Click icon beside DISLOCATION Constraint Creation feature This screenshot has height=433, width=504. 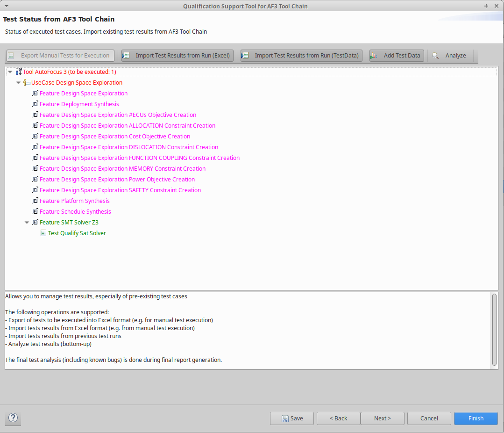pos(35,147)
